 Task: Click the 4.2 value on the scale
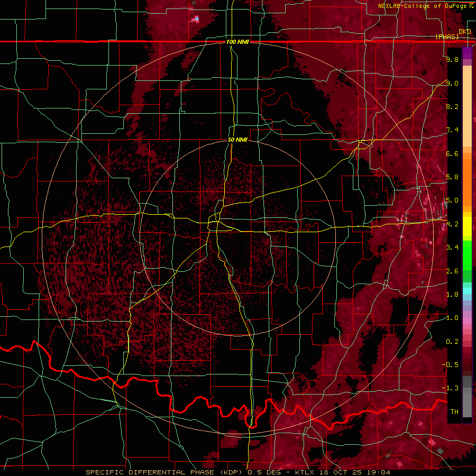coord(452,224)
